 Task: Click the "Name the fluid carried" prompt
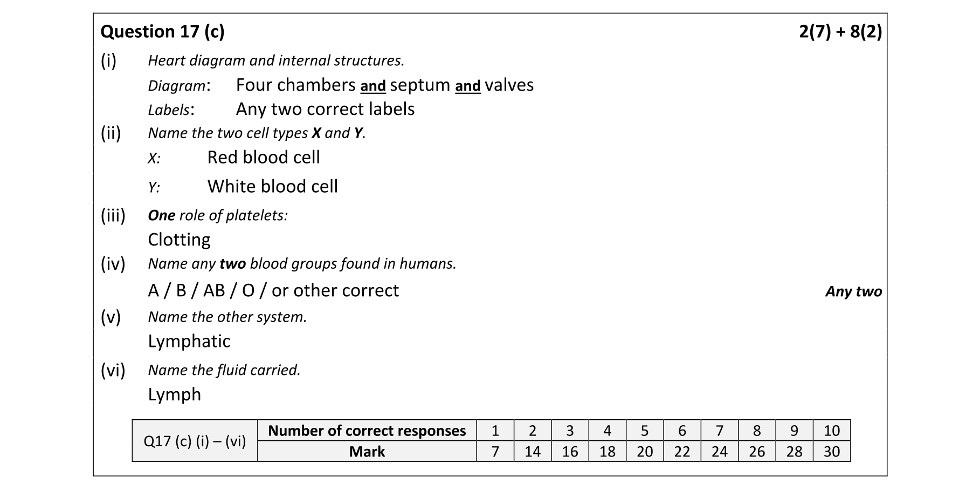pos(224,370)
